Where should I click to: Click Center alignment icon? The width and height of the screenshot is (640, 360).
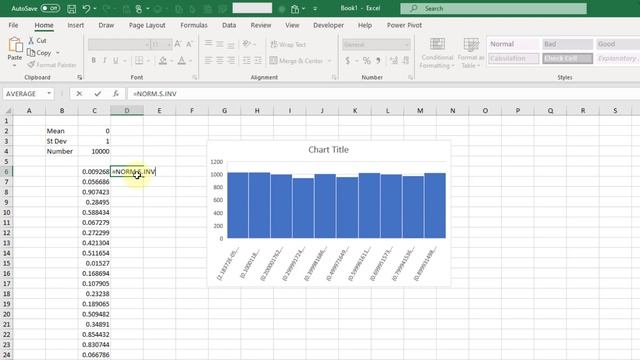click(220, 60)
